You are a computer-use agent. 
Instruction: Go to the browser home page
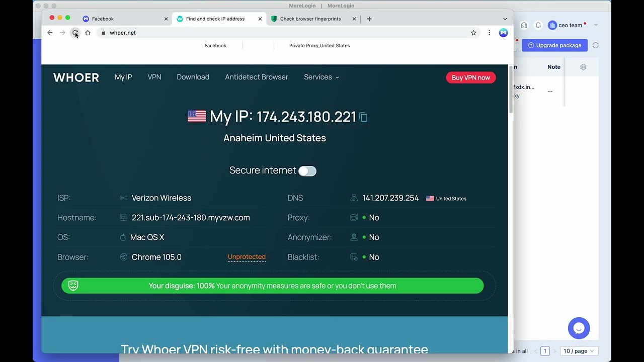tap(88, 33)
